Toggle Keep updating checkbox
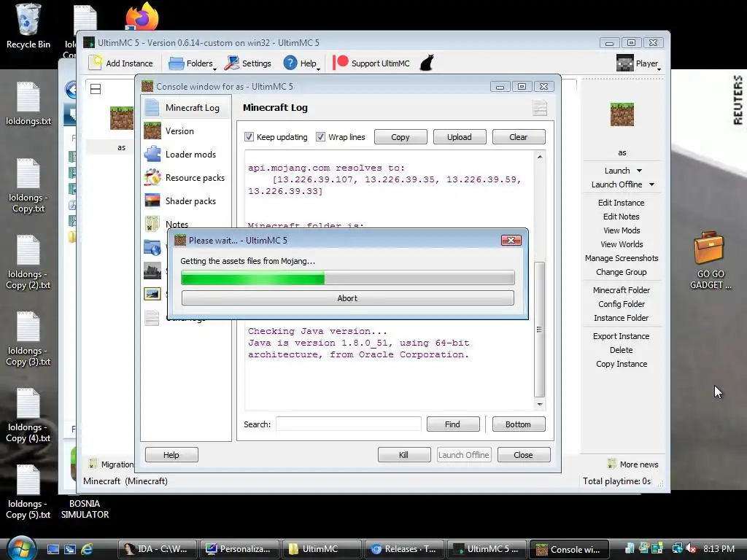747x560 pixels. pos(249,136)
